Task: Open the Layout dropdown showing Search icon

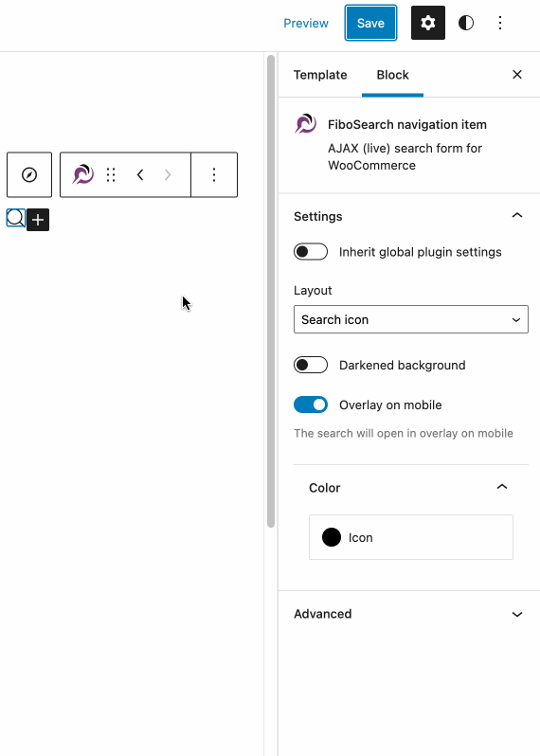Action: click(x=411, y=319)
